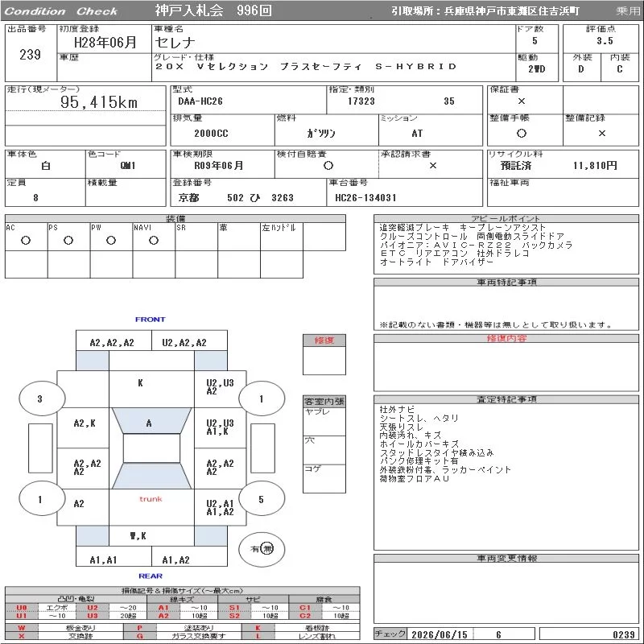Click the 検付自賠責 circle mark
Image resolution: width=644 pixels, height=644 pixels.
328,166
